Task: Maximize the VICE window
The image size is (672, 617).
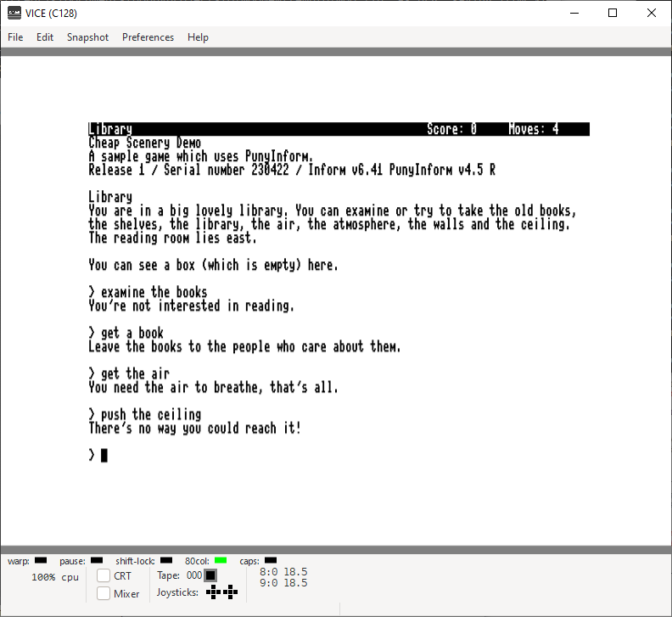Action: (x=613, y=14)
